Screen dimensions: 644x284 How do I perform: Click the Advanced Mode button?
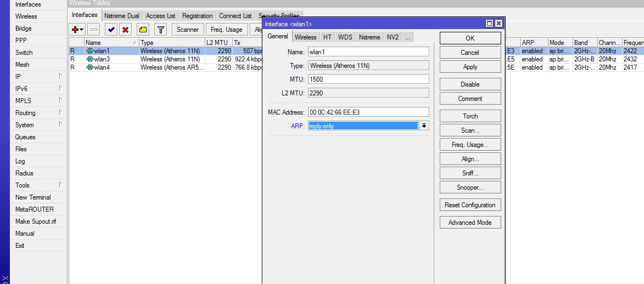[471, 223]
